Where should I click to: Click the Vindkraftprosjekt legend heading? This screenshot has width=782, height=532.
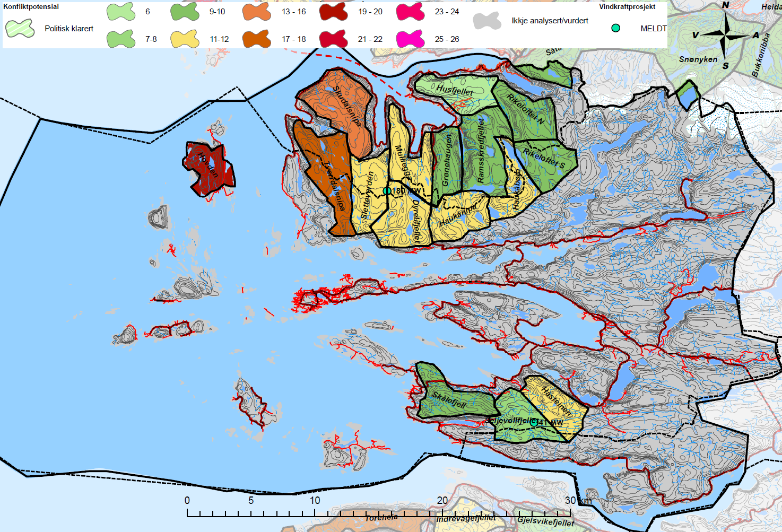click(x=627, y=7)
